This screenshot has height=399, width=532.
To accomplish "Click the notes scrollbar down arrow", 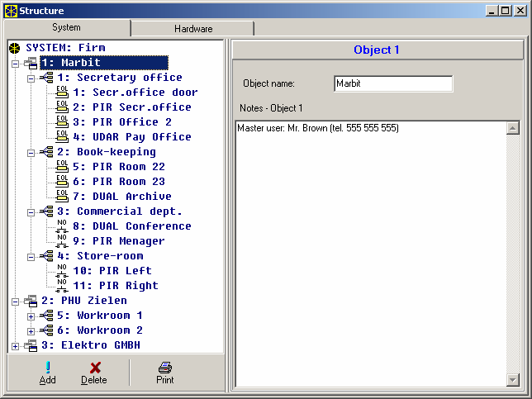I will [513, 380].
